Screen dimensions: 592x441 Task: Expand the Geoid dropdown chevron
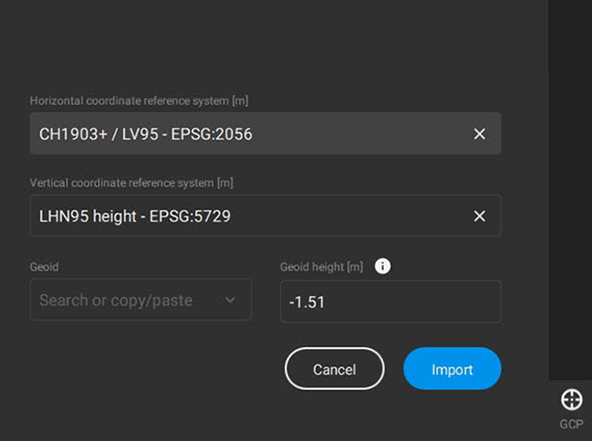(230, 300)
